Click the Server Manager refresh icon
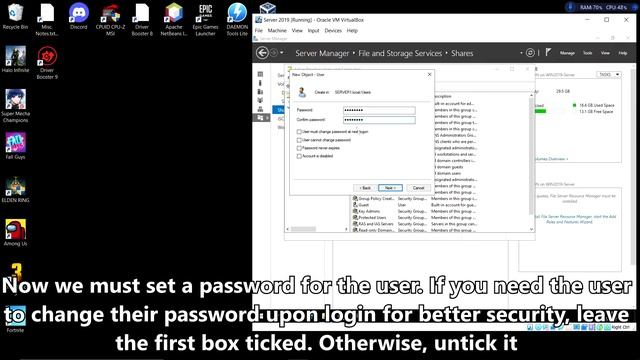Image resolution: width=640 pixels, height=360 pixels. (x=530, y=53)
